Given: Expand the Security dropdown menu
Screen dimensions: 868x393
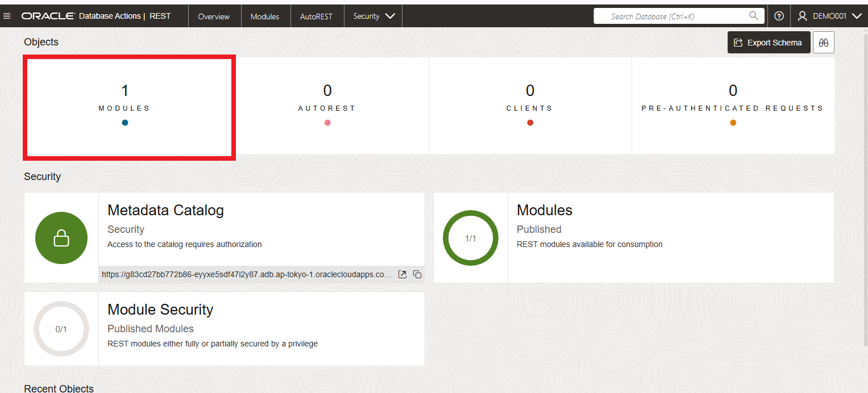Looking at the screenshot, I should coord(373,16).
